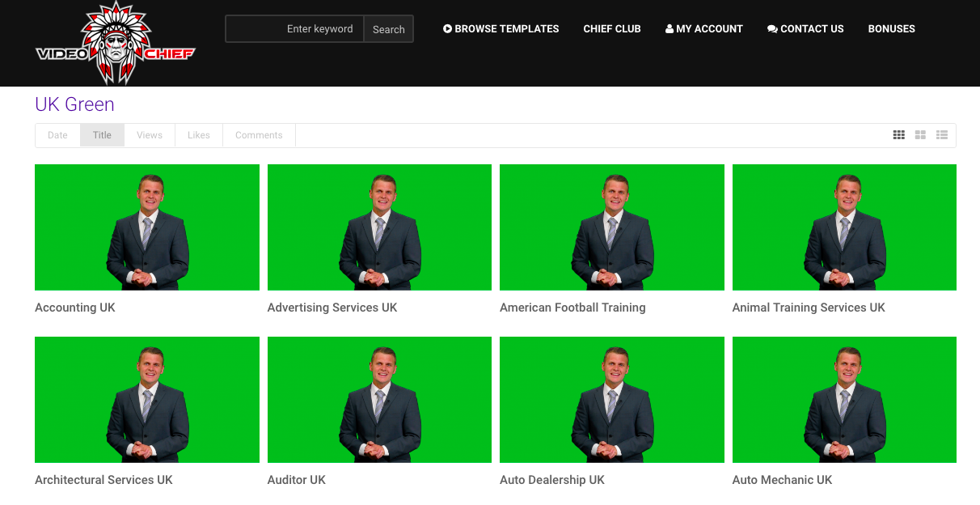Open the Advertising Services UK thumbnail
980x505 pixels.
point(379,227)
